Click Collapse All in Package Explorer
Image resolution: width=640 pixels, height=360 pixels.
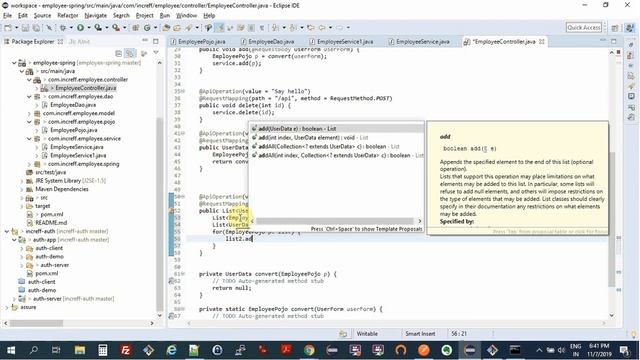118,53
